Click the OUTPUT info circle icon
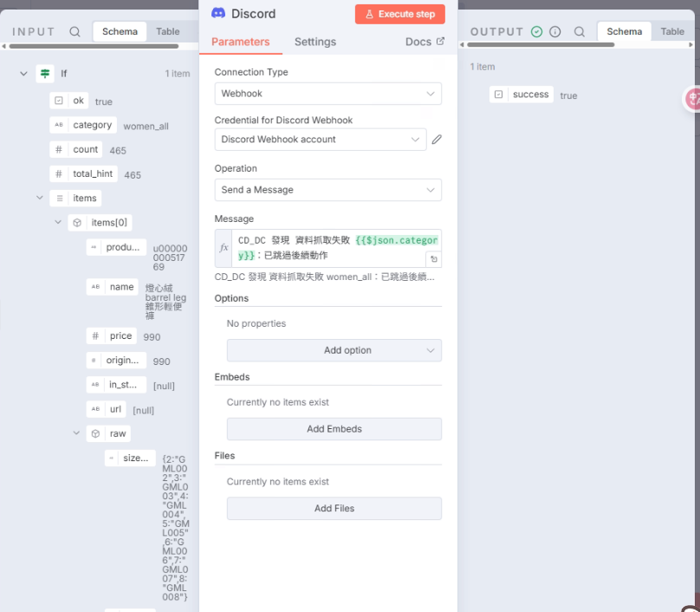Viewport: 700px width, 612px height. coord(555,32)
